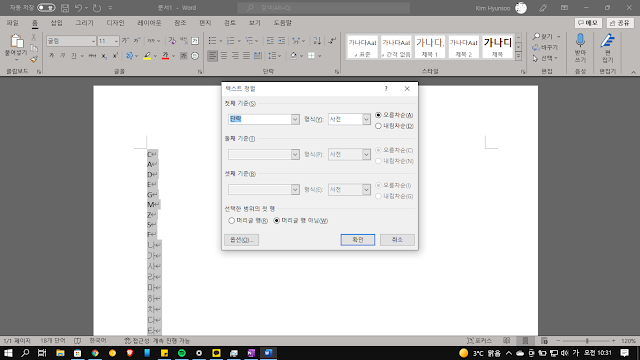
Task: Justify text alignment icon
Action: click(247, 56)
